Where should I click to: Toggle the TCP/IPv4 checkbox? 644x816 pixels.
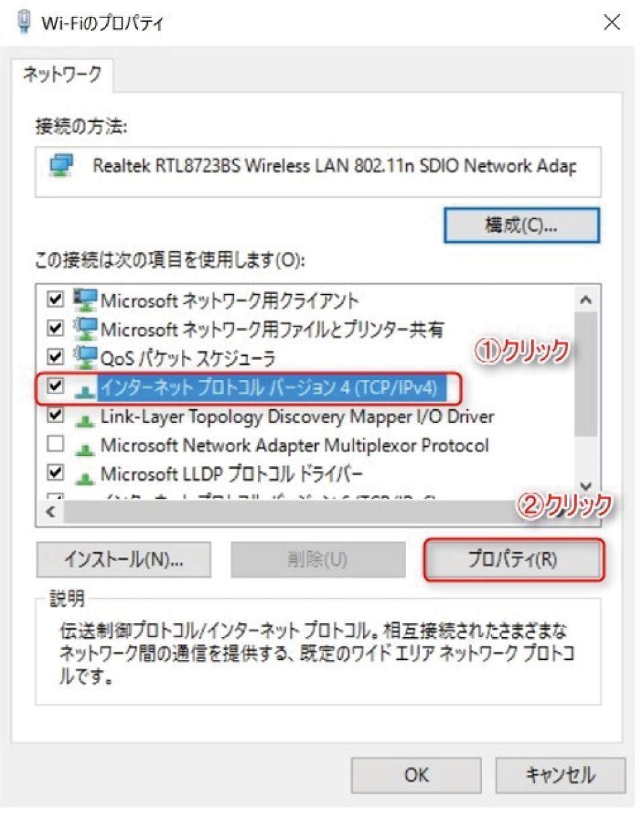click(56, 387)
